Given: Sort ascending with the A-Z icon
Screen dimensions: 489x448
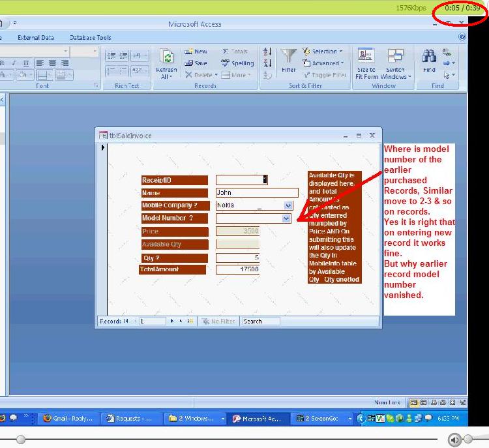Looking at the screenshot, I should (x=267, y=52).
